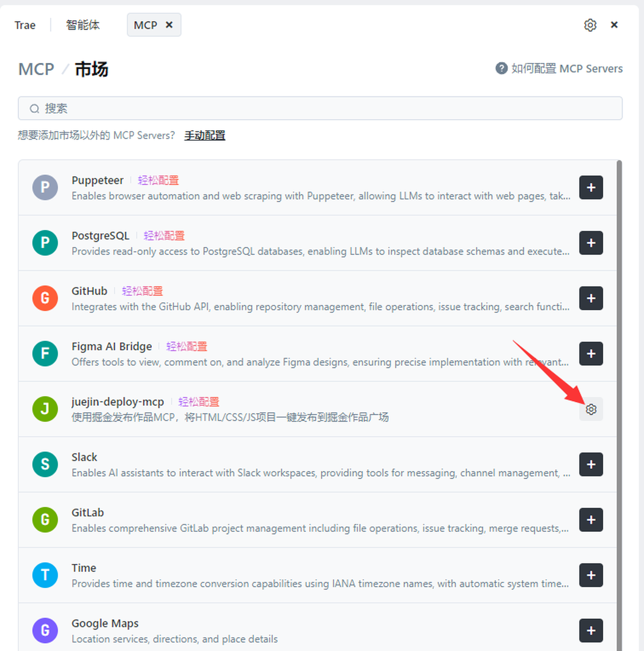Select the Figma AI Bridge name

coord(111,346)
